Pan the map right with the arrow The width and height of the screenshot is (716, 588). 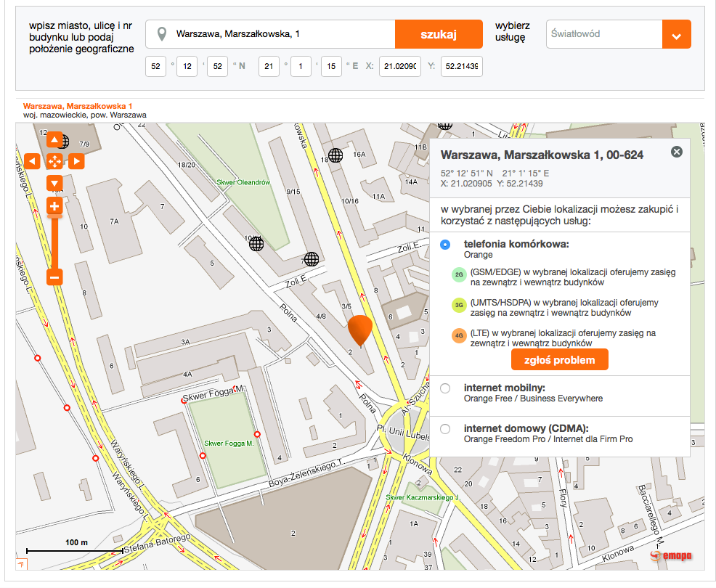pyautogui.click(x=76, y=160)
